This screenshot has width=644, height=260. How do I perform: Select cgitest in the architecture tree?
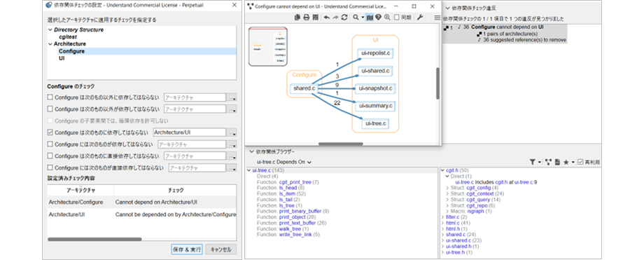(68, 37)
